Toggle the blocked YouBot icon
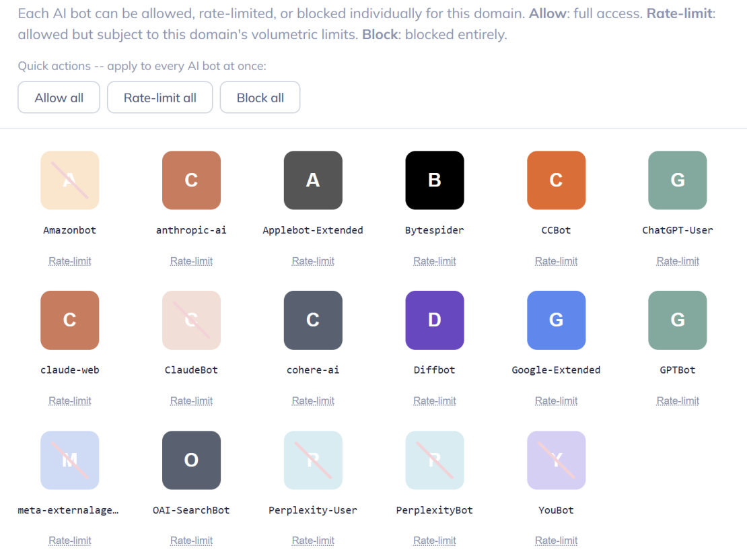Viewport: 747px width, 560px height. (x=556, y=460)
